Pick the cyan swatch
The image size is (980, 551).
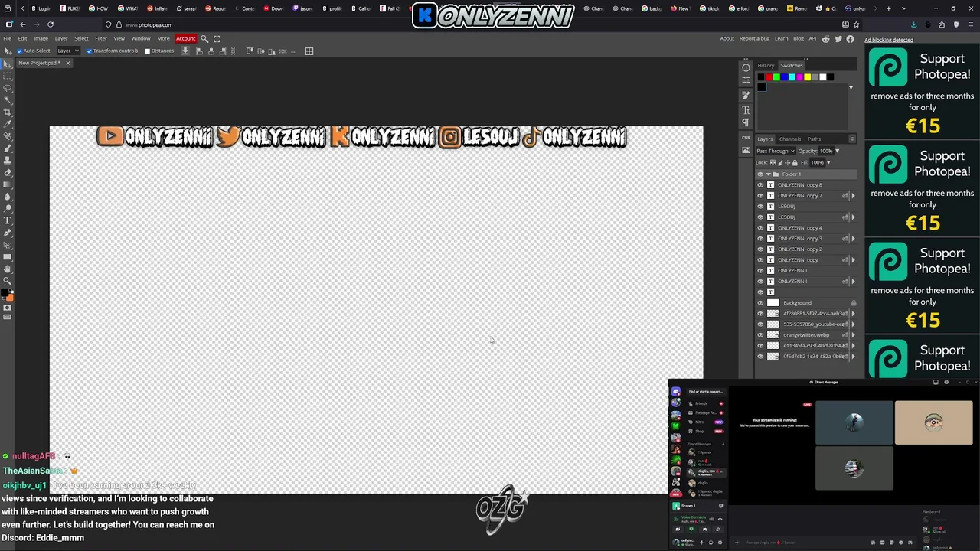coord(792,77)
